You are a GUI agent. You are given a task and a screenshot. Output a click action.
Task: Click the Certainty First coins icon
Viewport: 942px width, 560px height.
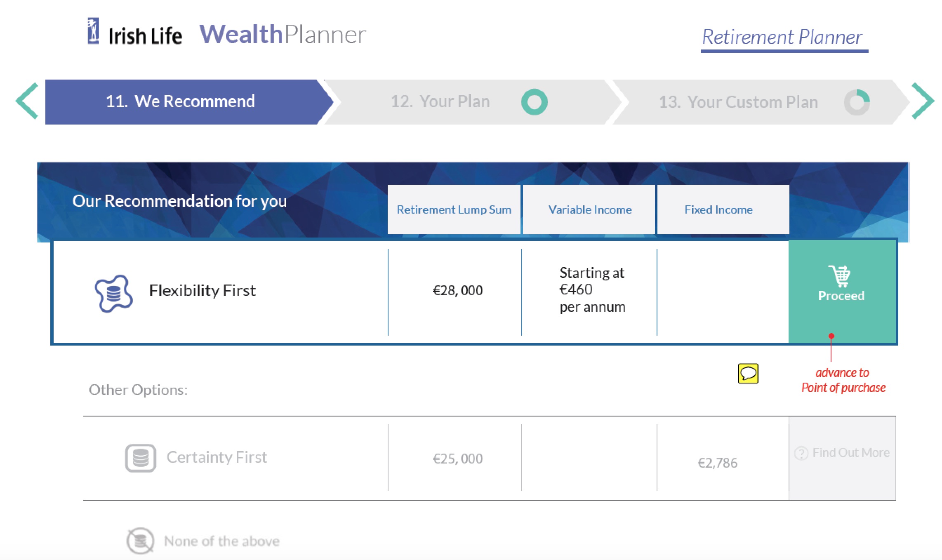pyautogui.click(x=141, y=458)
